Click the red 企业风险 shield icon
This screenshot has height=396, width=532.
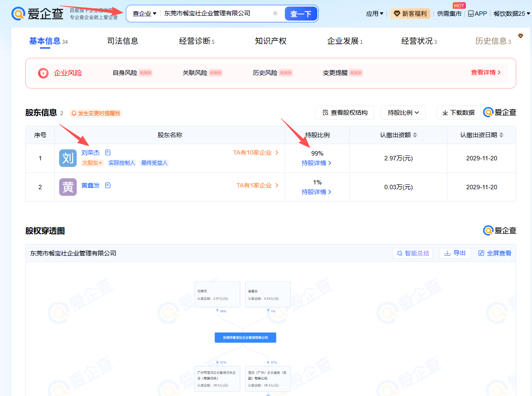43,73
